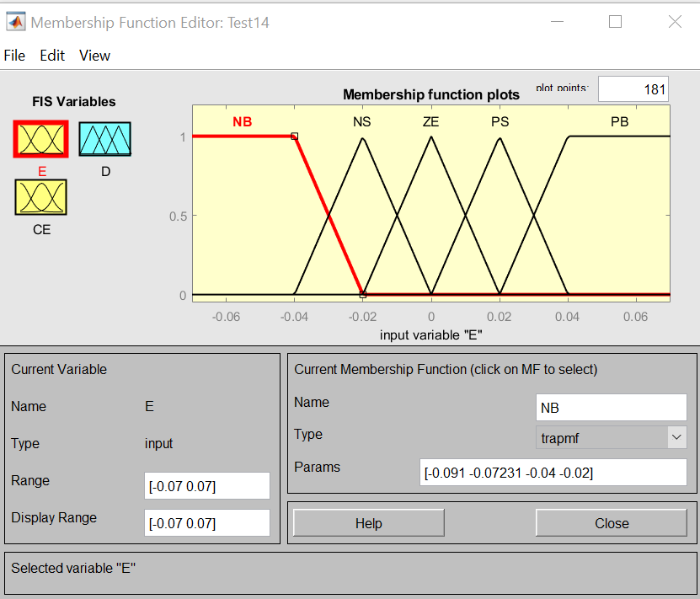Click the Help button

[368, 522]
